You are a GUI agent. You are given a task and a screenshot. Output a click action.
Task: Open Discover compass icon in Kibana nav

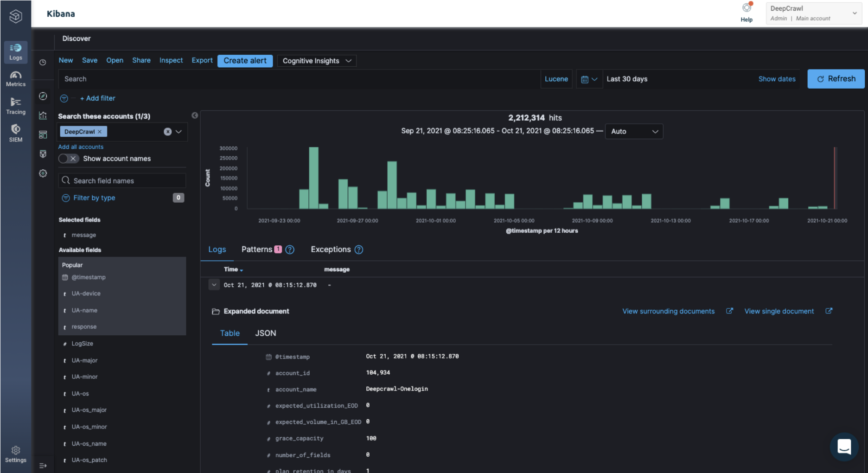click(43, 96)
